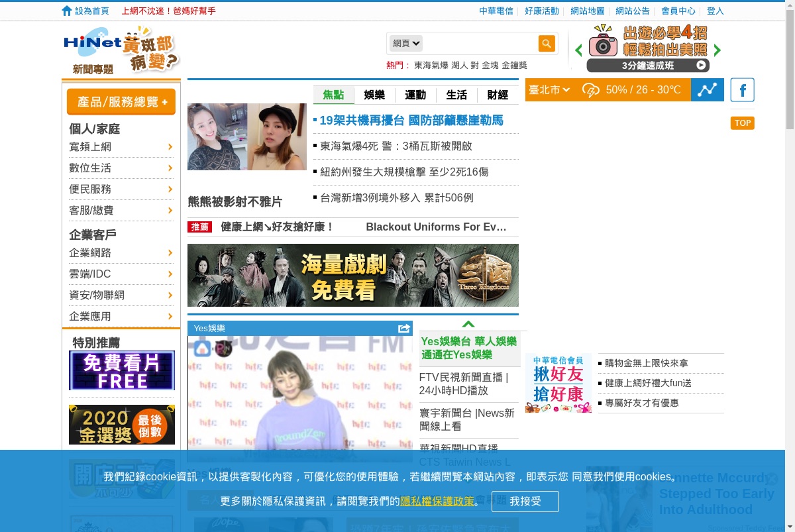Expand 企業應用 menu arrow
The image size is (795, 532).
point(170,316)
